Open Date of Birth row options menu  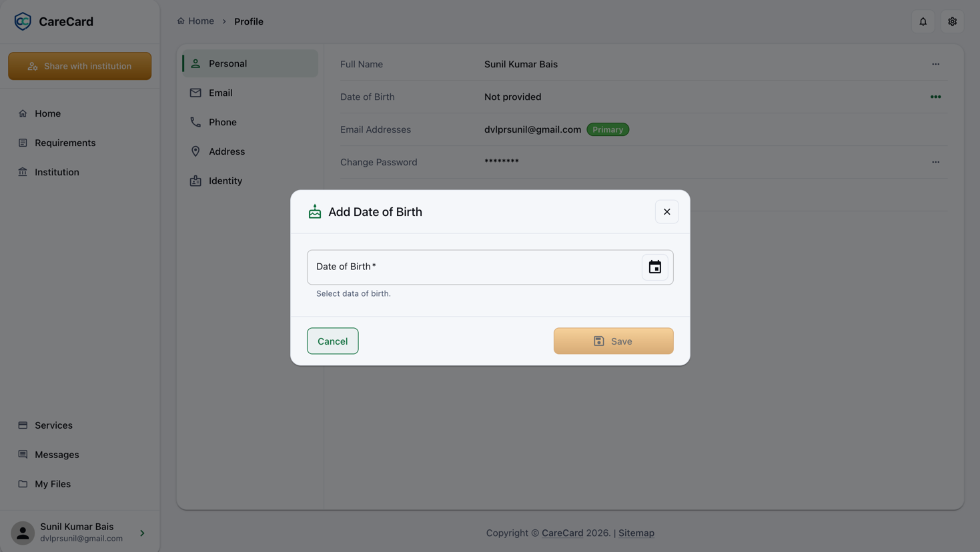(x=935, y=97)
